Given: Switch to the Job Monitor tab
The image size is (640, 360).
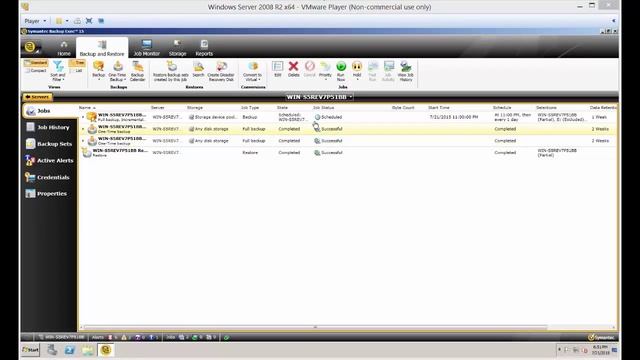Looking at the screenshot, I should pyautogui.click(x=147, y=48).
